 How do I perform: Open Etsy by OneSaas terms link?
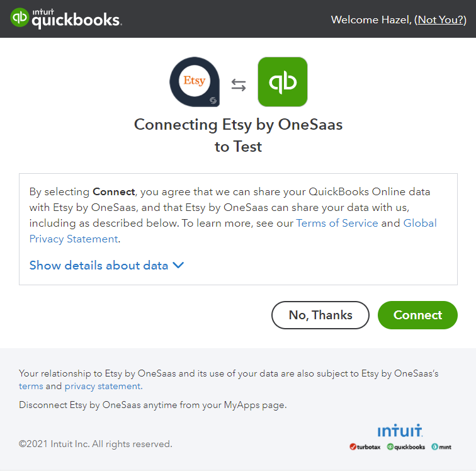31,386
